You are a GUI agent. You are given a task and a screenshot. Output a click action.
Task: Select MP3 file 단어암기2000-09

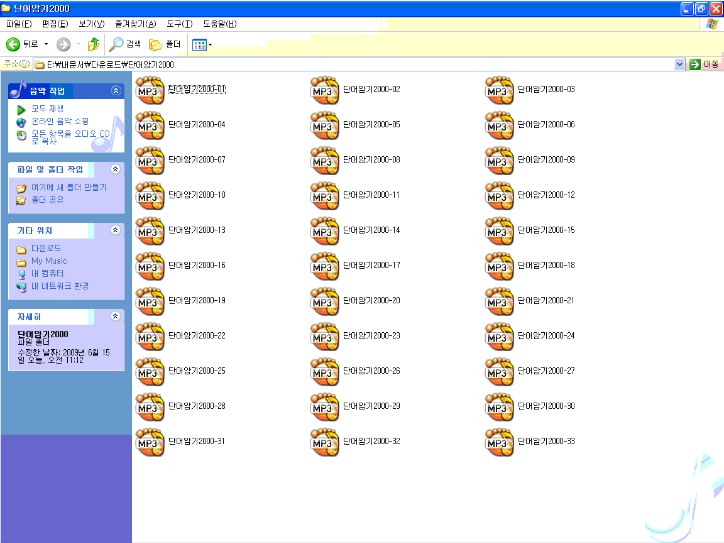(x=530, y=160)
